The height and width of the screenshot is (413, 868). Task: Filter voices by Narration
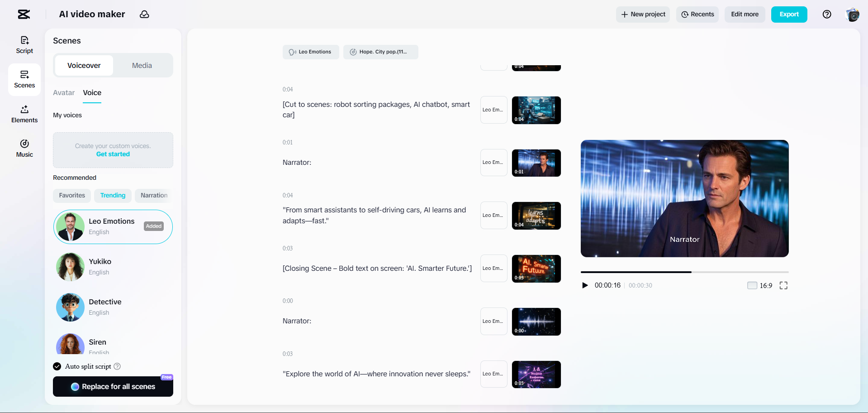(154, 196)
